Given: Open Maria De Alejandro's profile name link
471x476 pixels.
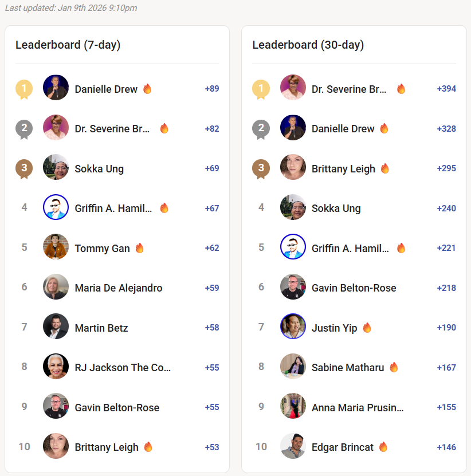Looking at the screenshot, I should point(119,288).
